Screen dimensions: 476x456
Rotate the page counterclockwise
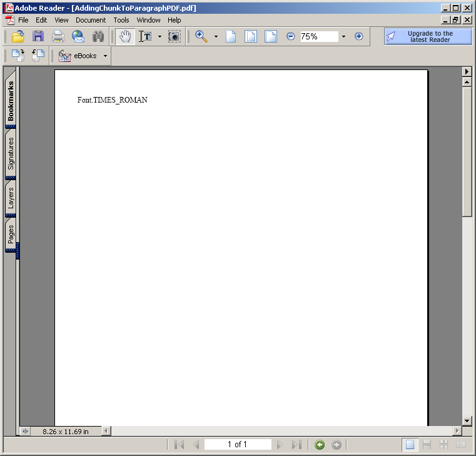coord(38,56)
